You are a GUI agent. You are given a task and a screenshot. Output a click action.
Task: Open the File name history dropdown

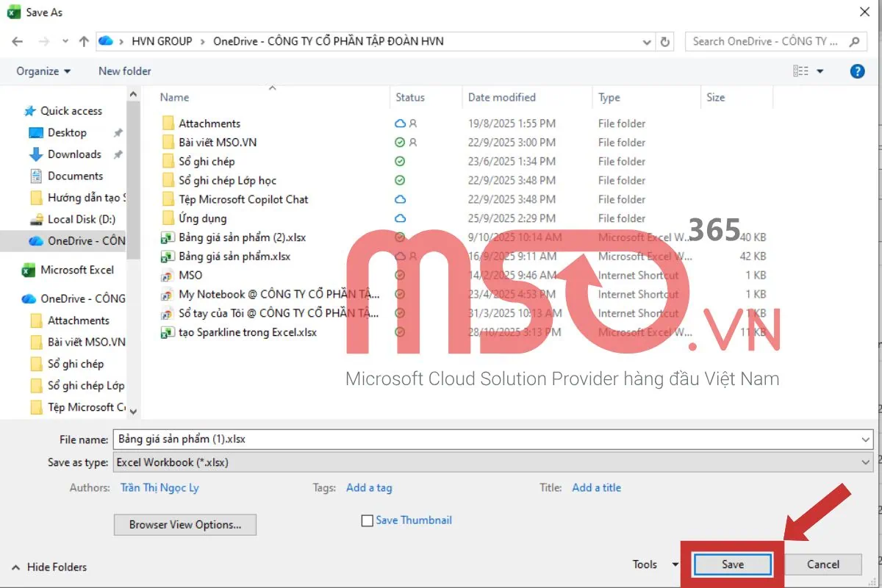tap(866, 440)
